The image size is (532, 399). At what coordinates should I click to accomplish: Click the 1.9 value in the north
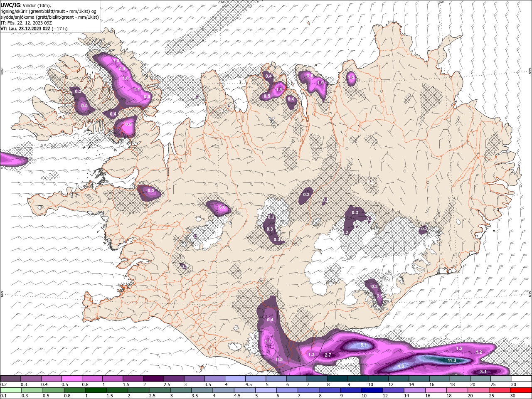[x=320, y=83]
